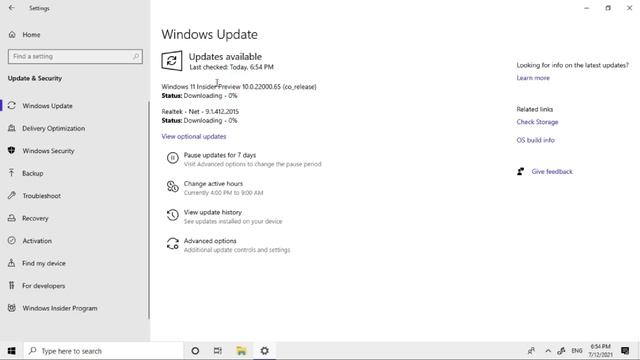This screenshot has width=640, height=360.
Task: Click the Recovery icon in sidebar
Action: click(x=12, y=218)
